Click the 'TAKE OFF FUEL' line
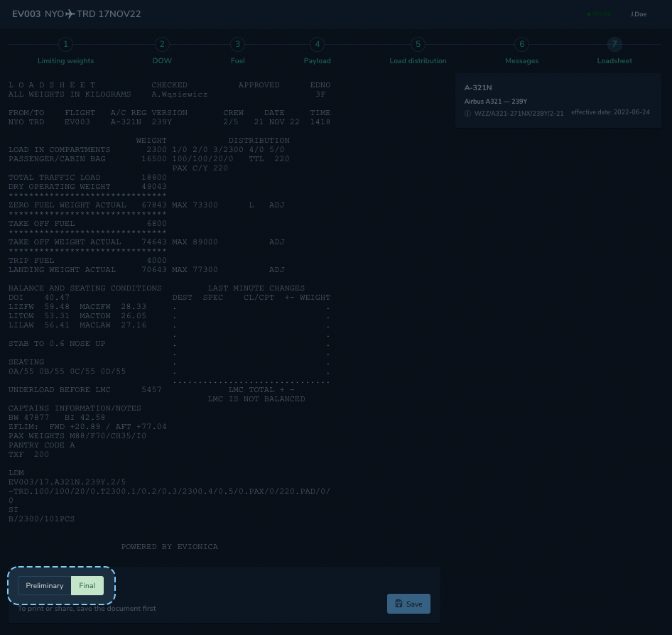 pos(87,224)
